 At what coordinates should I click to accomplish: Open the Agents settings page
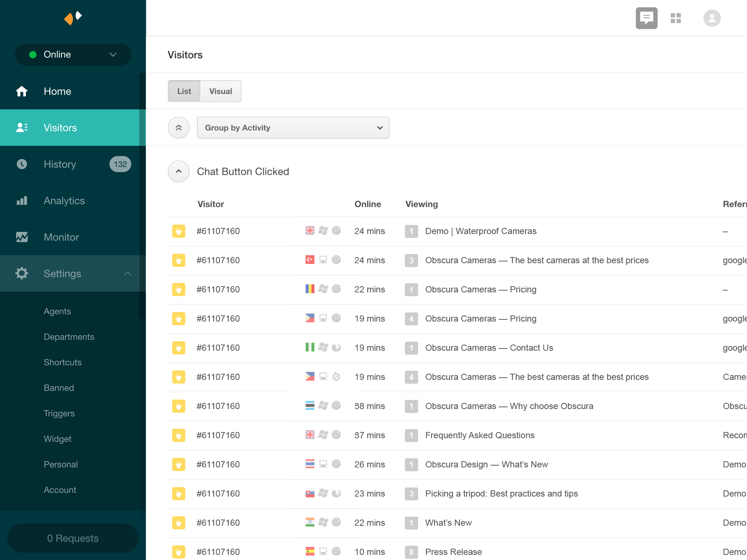57,311
